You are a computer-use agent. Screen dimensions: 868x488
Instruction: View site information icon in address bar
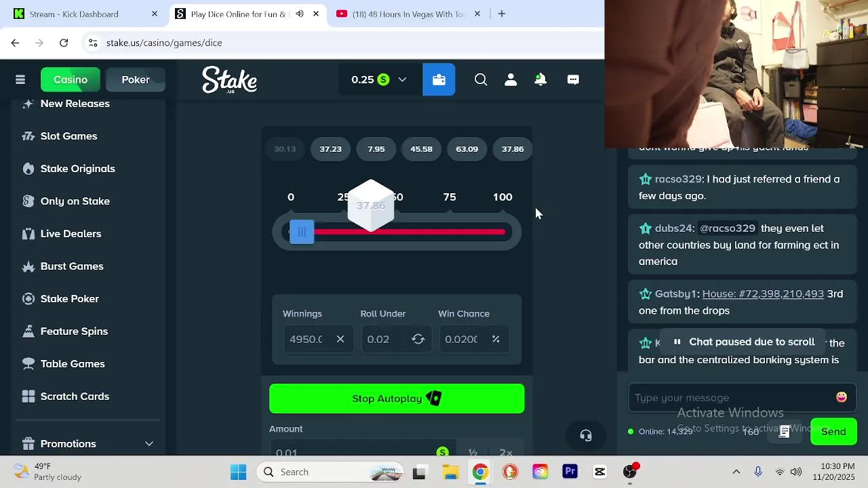tap(93, 43)
